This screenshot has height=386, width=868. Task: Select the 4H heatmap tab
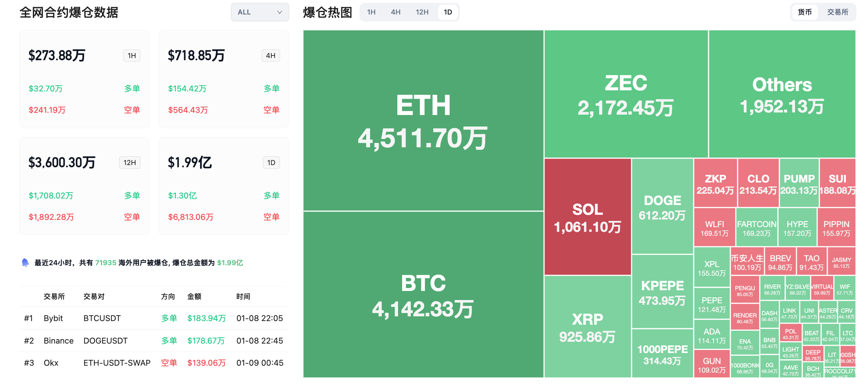tap(396, 12)
